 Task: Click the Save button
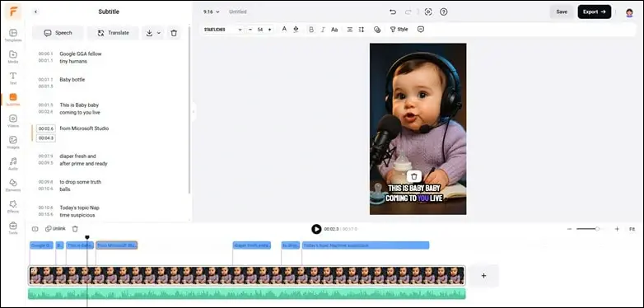coord(562,12)
